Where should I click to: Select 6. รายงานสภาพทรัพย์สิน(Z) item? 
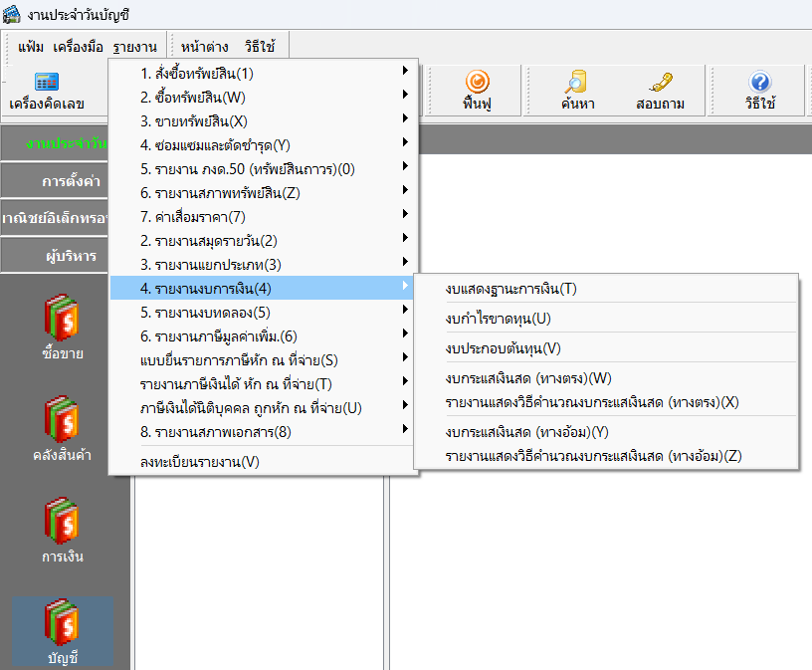[x=264, y=193]
